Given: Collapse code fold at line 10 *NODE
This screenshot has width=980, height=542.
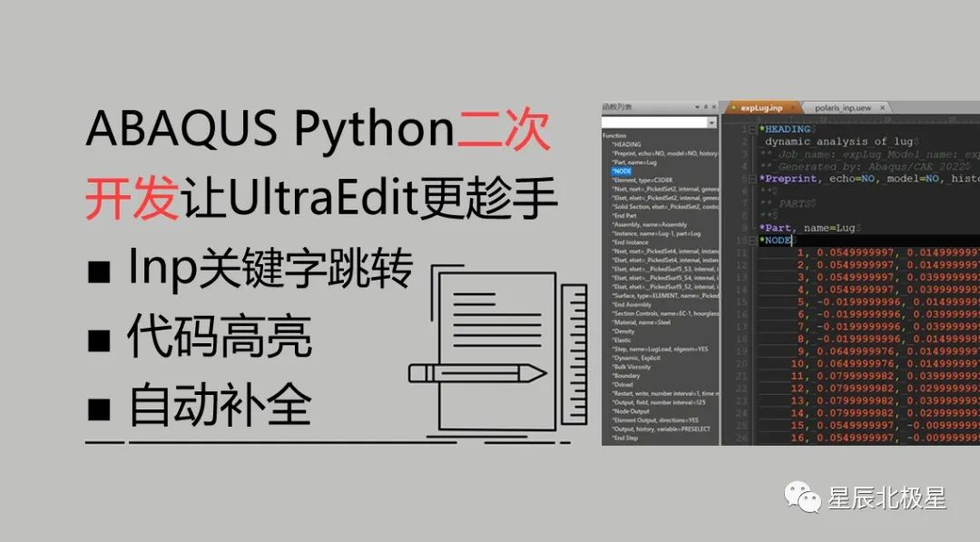Looking at the screenshot, I should point(752,240).
